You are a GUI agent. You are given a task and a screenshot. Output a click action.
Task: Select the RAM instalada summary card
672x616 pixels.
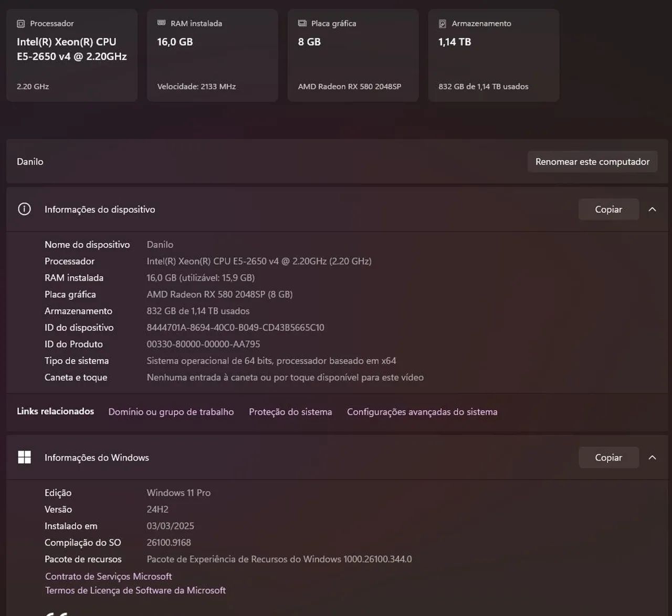click(212, 55)
